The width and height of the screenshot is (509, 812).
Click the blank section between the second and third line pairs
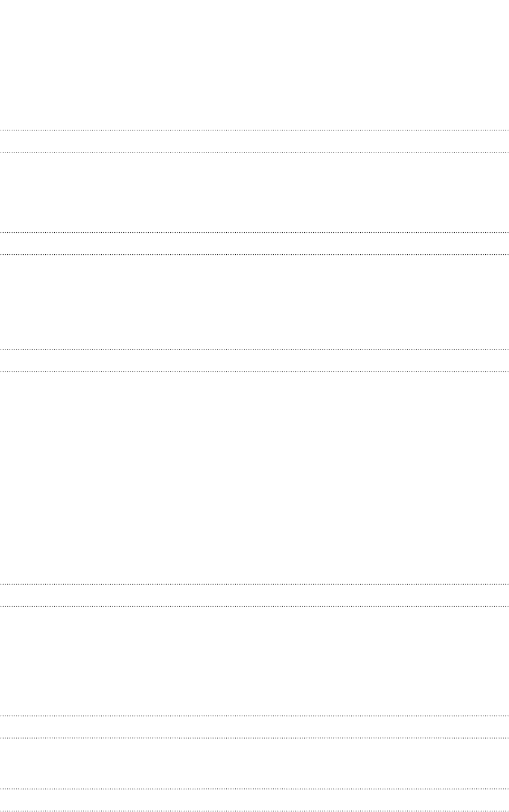pos(254,302)
